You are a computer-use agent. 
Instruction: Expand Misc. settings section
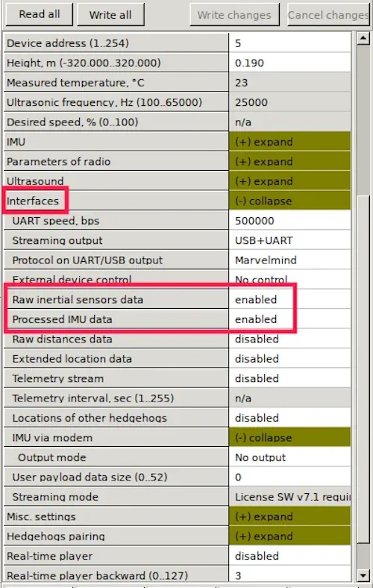[x=289, y=516]
